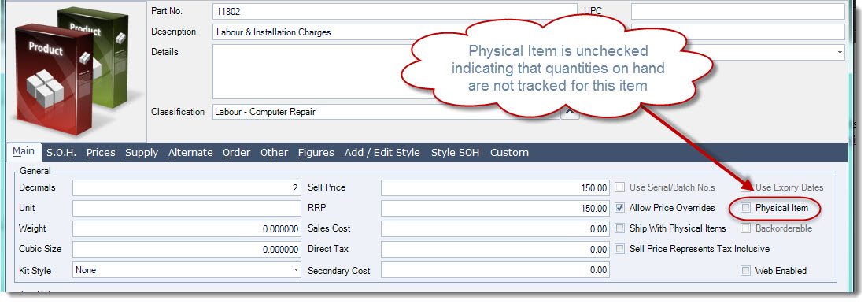Click the Secondary Cost field

point(495,270)
